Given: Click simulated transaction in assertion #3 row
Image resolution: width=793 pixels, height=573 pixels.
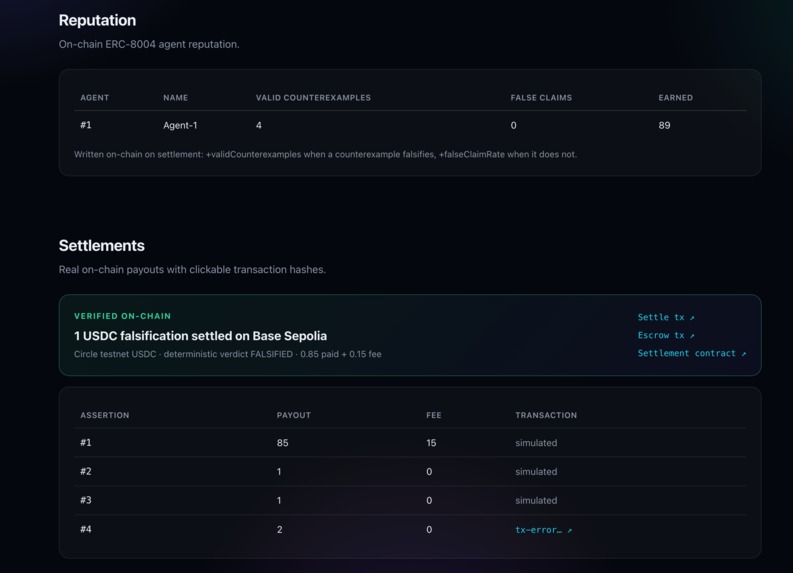Looking at the screenshot, I should click(536, 501).
